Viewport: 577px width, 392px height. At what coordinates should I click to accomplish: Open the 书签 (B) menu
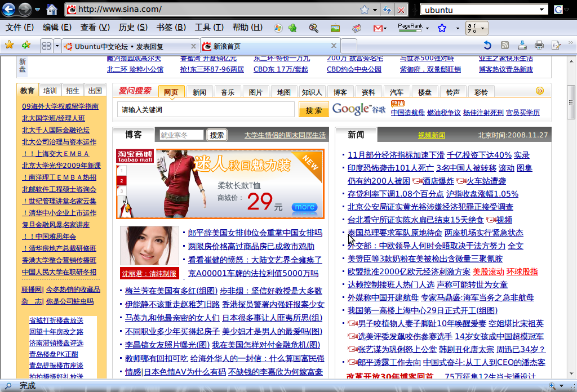171,28
